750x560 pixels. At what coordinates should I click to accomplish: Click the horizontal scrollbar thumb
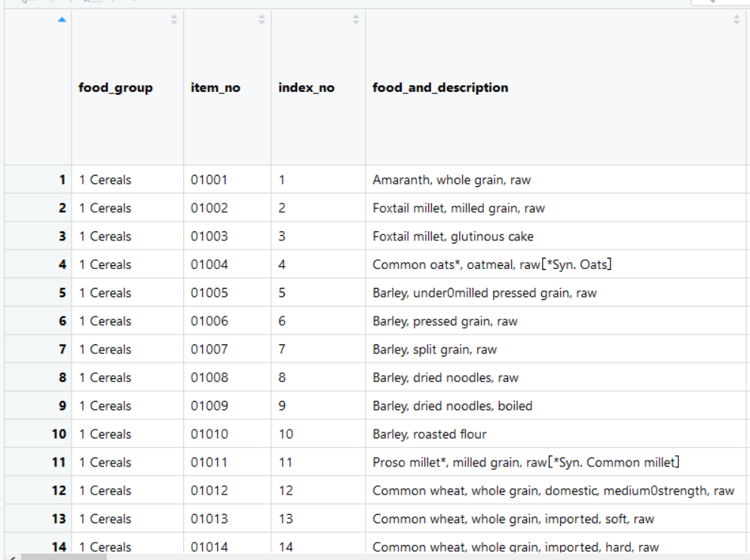click(x=63, y=557)
